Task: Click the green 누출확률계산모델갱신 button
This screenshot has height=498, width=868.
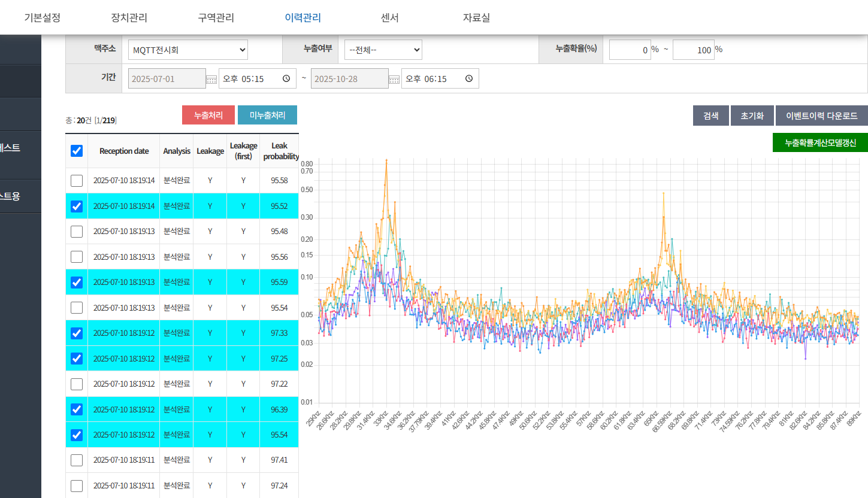Action: click(x=819, y=142)
